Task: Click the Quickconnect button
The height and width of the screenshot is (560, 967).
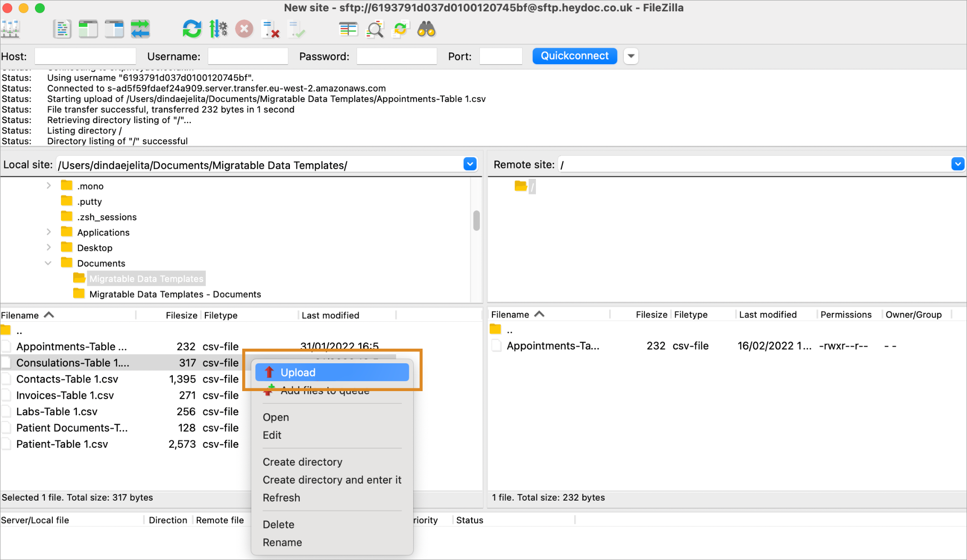Action: (575, 56)
